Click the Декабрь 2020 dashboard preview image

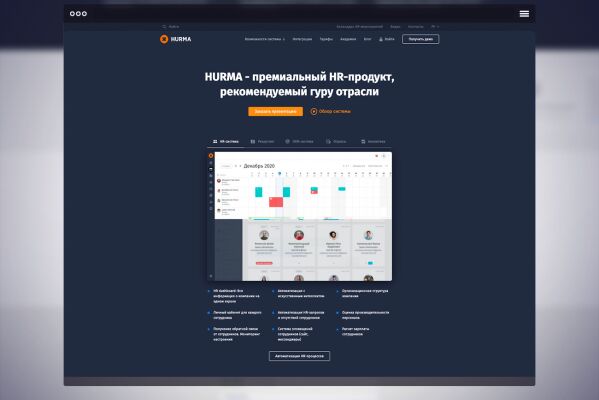coord(300,216)
